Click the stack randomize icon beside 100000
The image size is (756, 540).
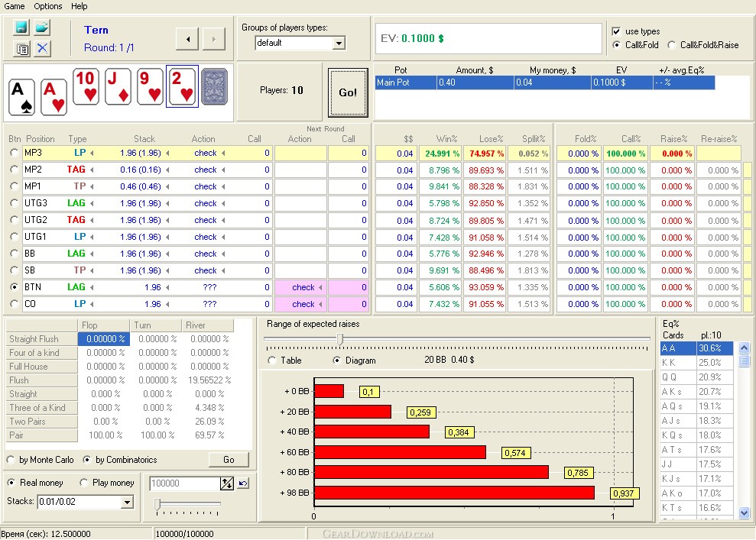tap(227, 483)
